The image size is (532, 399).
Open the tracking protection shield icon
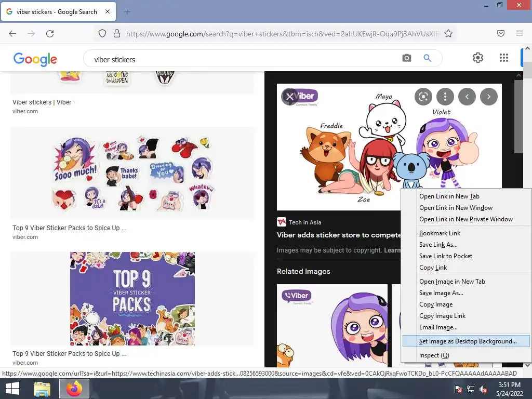[102, 34]
